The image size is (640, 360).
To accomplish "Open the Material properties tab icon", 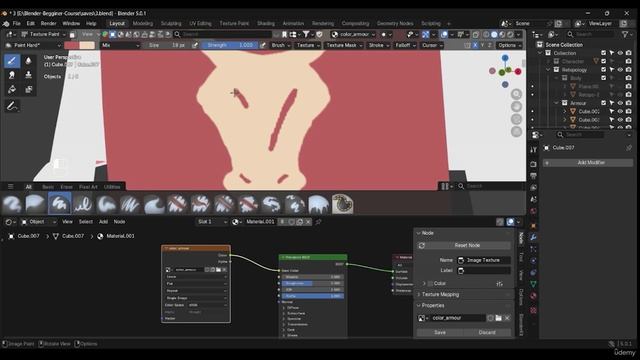I will [x=533, y=296].
